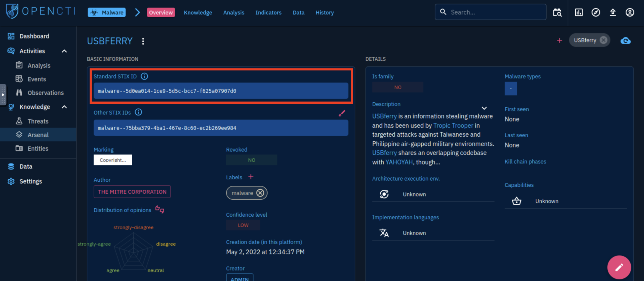
Task: Open Analysis under Activities
Action: point(38,65)
